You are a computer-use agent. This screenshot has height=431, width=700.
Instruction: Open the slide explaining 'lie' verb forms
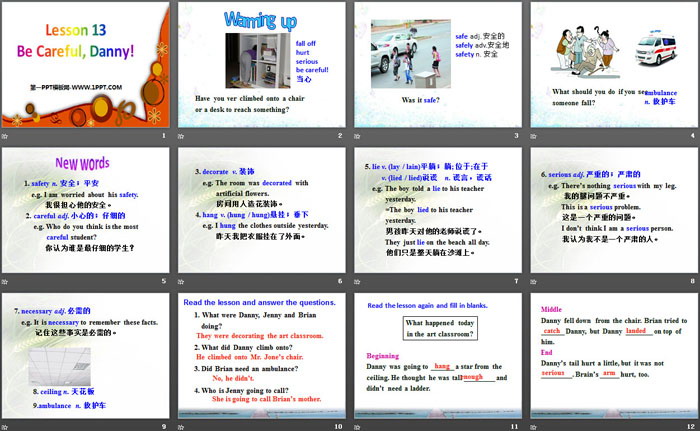click(438, 213)
